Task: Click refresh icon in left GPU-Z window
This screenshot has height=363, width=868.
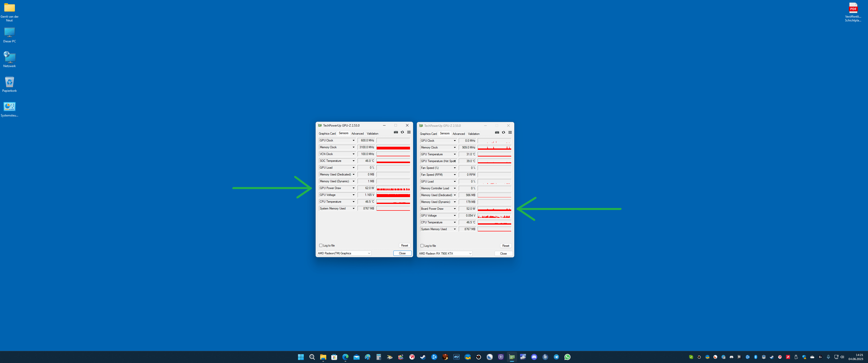Action: tap(402, 132)
